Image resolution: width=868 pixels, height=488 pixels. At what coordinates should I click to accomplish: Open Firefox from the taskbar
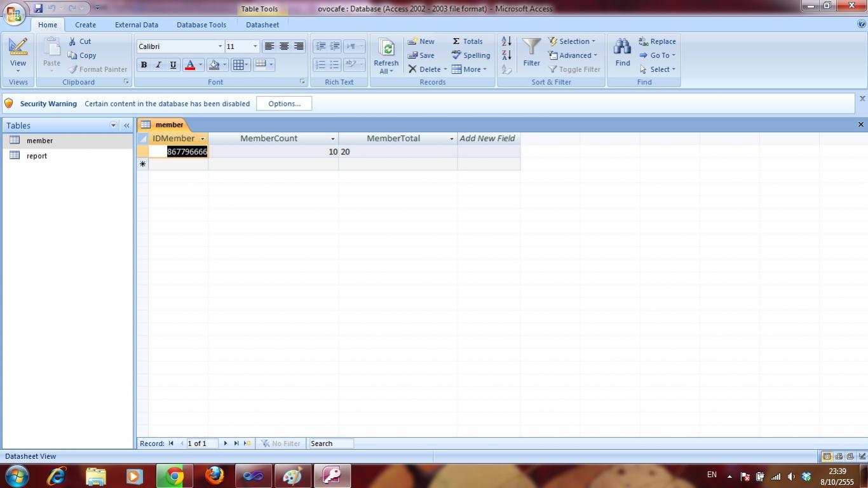click(215, 475)
